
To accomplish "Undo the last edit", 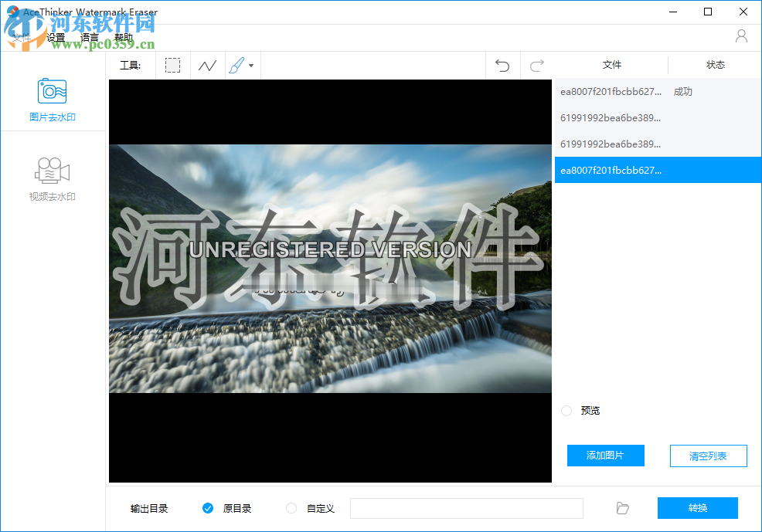I will click(502, 65).
